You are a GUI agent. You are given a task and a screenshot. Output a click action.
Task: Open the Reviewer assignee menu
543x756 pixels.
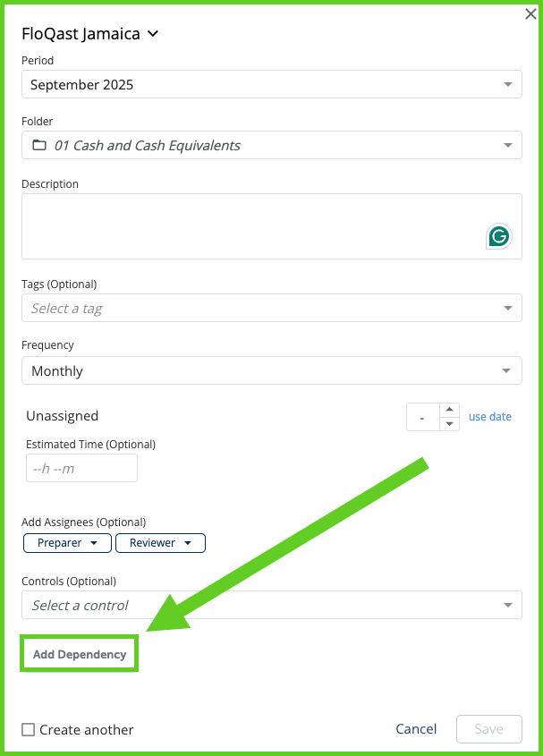point(160,543)
